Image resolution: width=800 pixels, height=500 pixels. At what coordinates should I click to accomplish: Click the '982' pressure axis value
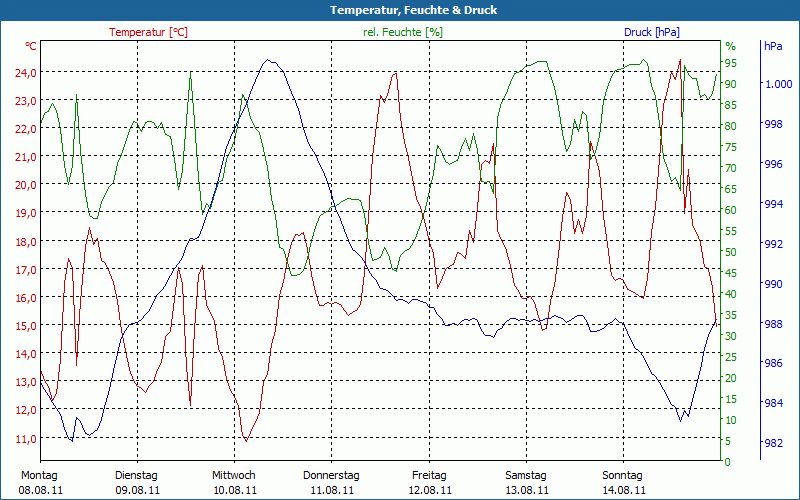click(773, 443)
